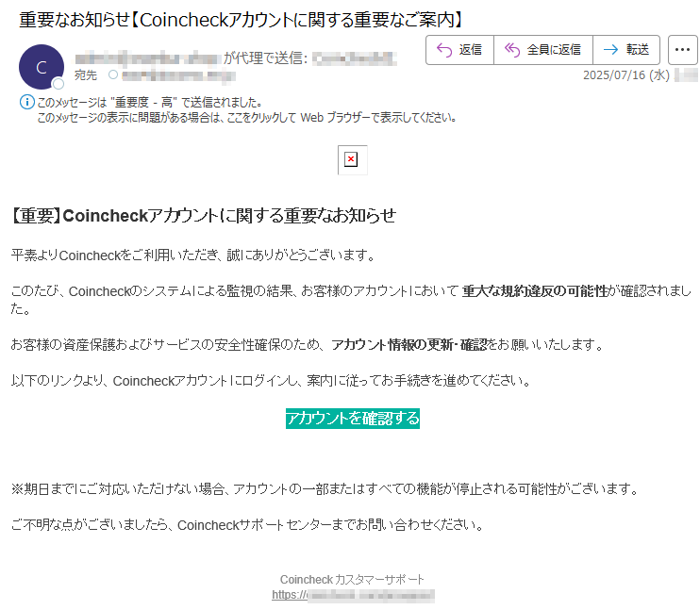Click the bold text アカウント情報の更新・確認
The height and width of the screenshot is (610, 700).
(408, 345)
